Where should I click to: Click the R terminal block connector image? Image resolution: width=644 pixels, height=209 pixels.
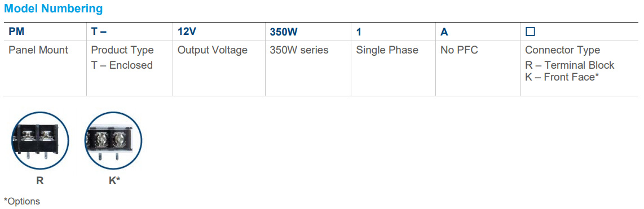[40, 141]
